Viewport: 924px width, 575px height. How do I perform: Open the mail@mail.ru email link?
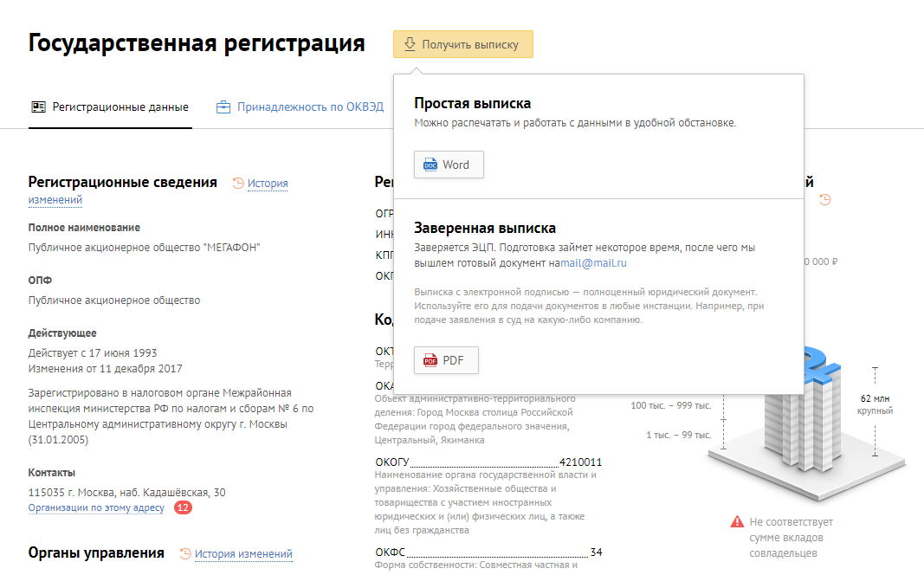593,262
